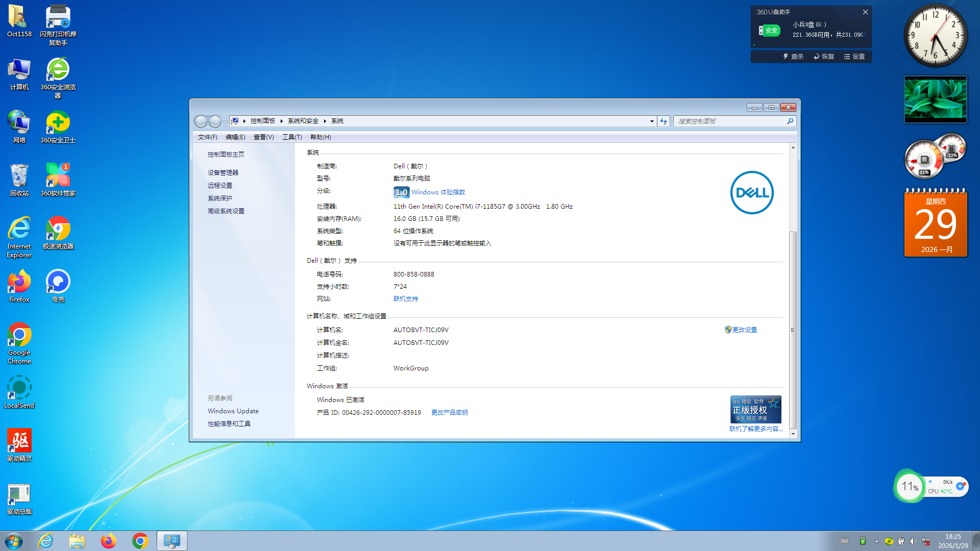Expand the address bar history dropdown arrow

[652, 121]
